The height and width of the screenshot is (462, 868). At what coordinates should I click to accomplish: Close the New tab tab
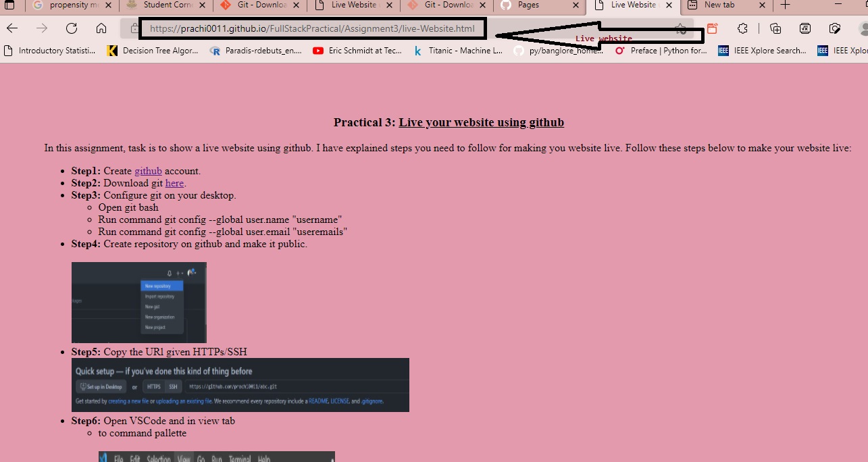pos(763,5)
